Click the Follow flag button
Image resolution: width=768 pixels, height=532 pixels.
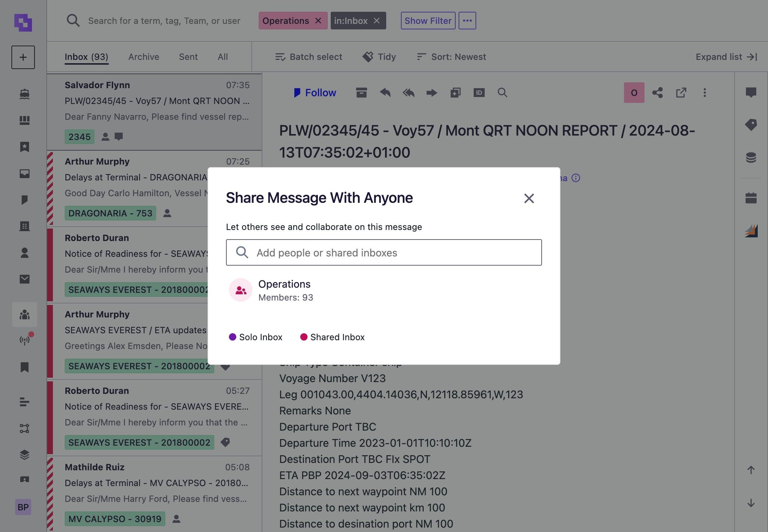click(x=315, y=93)
